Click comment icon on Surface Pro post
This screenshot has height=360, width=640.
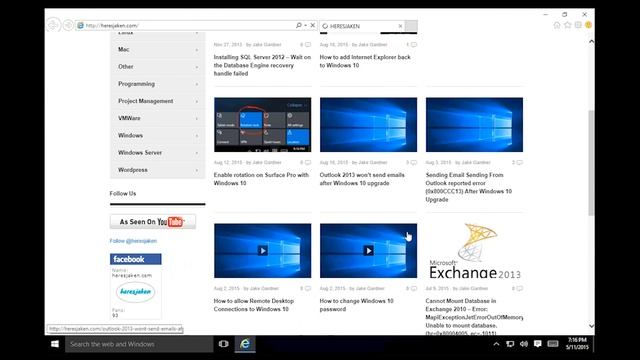click(308, 162)
